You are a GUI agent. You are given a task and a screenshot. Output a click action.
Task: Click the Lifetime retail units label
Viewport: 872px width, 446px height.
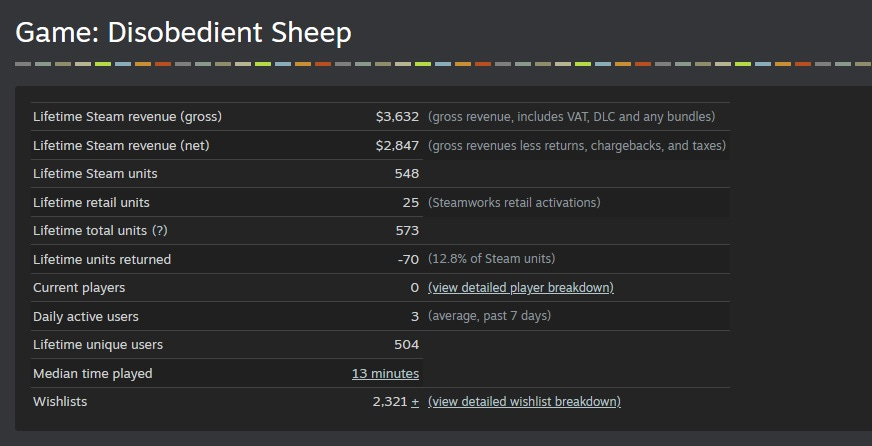point(91,202)
